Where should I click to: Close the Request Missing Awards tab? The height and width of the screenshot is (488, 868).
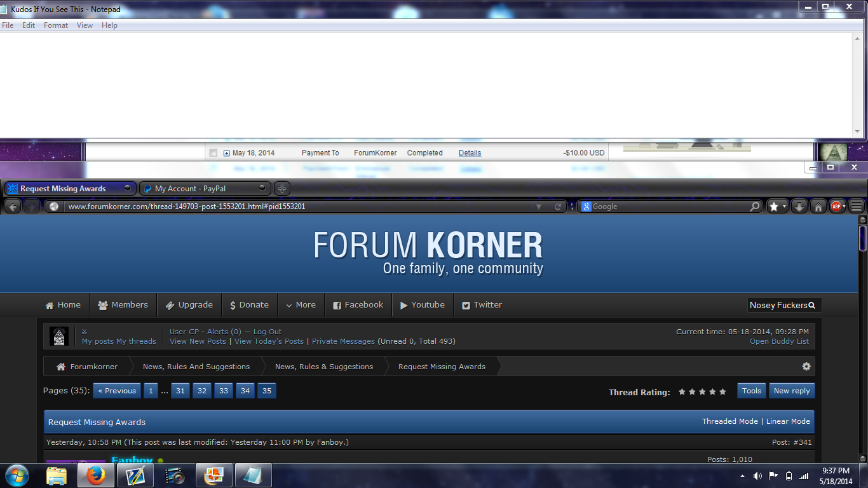[x=128, y=188]
